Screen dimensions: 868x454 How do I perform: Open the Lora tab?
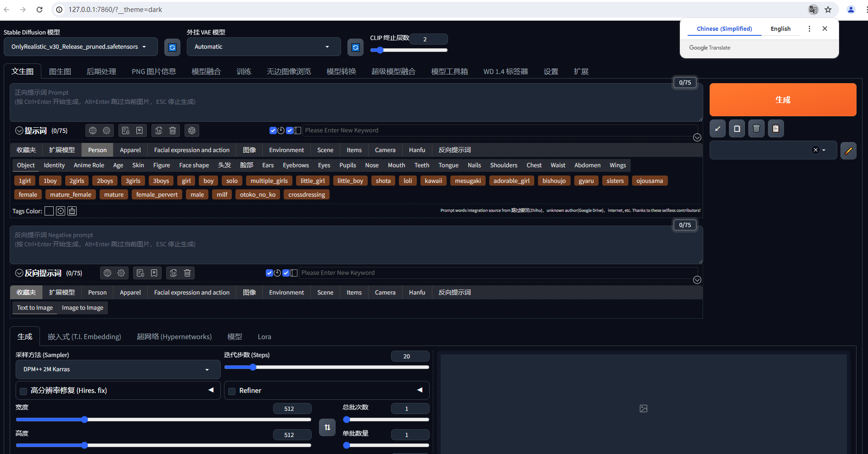click(264, 337)
